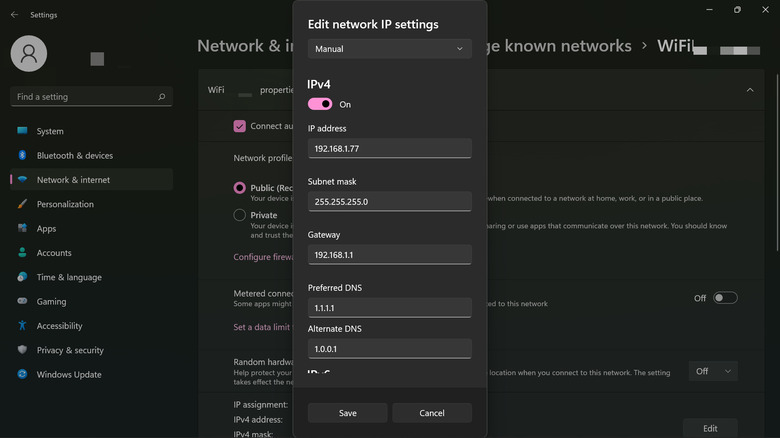780x438 pixels.
Task: Click the Accessibility icon
Action: tap(22, 326)
